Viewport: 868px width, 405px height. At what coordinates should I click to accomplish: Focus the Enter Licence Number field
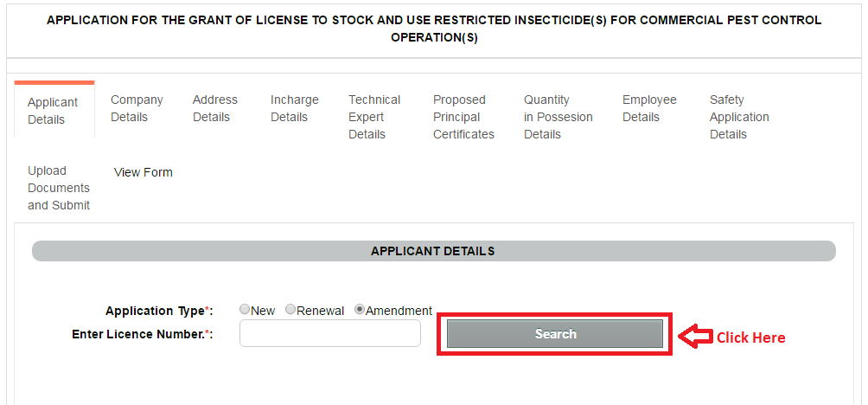330,333
